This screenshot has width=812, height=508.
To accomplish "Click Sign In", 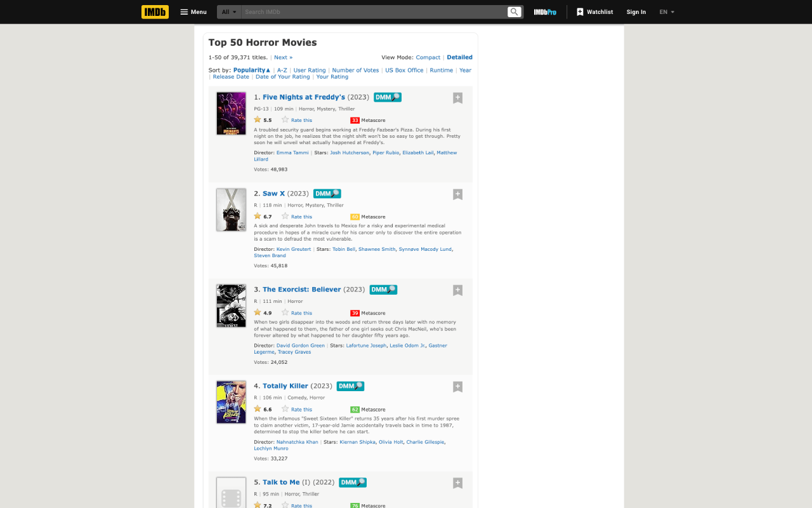I will click(636, 12).
